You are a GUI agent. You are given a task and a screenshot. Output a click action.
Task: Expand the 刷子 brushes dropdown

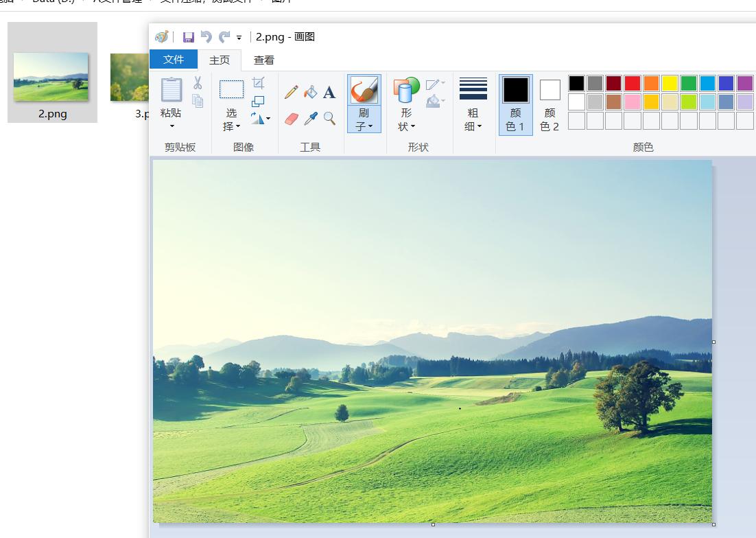point(364,121)
